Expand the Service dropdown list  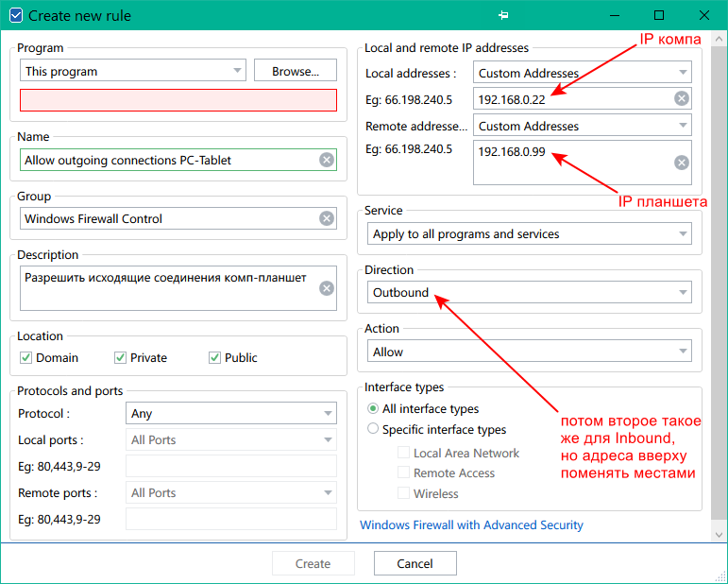(x=529, y=234)
